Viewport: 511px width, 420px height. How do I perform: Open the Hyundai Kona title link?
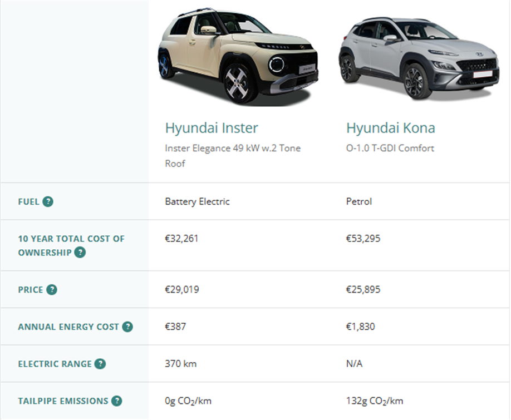(x=390, y=128)
